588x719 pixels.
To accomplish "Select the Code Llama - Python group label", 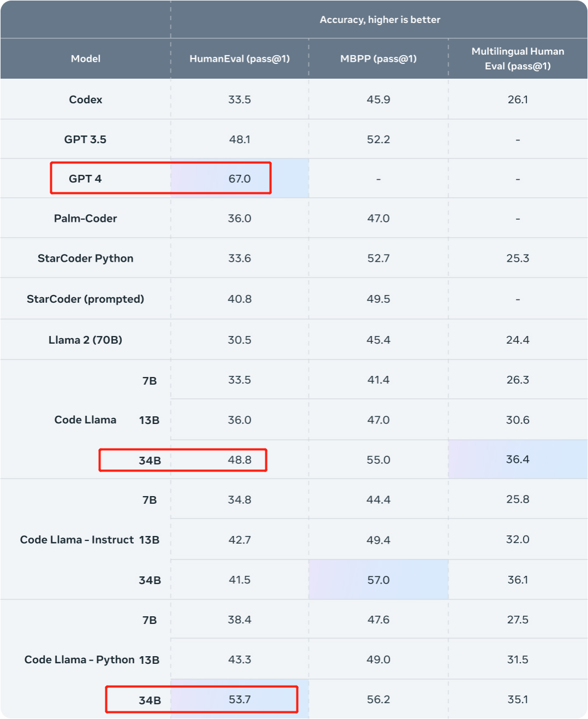I will (79, 659).
